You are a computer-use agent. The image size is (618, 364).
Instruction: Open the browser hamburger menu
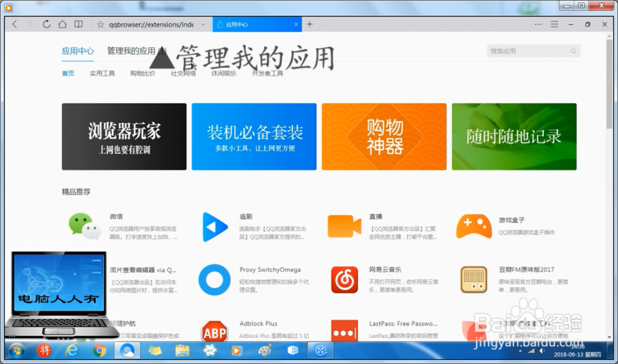coord(554,25)
